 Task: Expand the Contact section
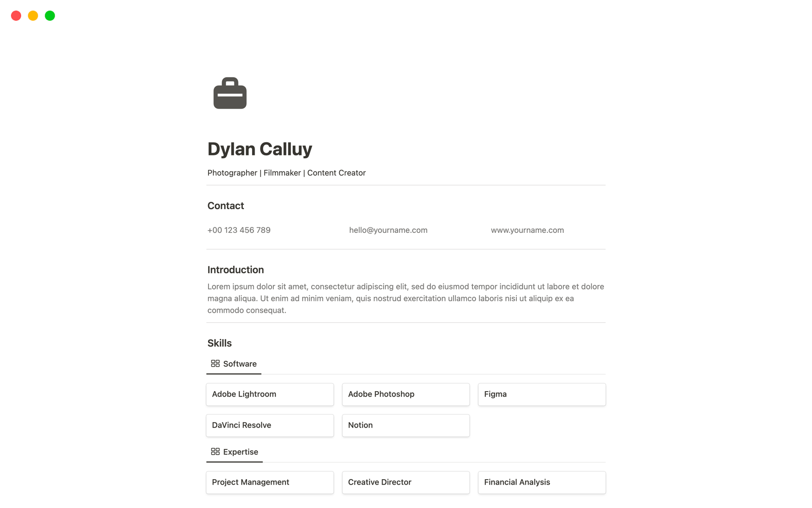point(226,205)
